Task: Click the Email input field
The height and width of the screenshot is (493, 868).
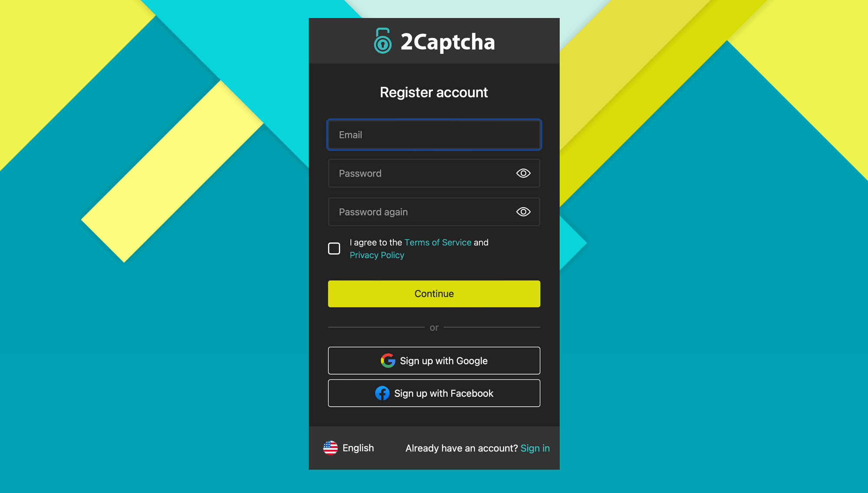Action: [x=434, y=134]
